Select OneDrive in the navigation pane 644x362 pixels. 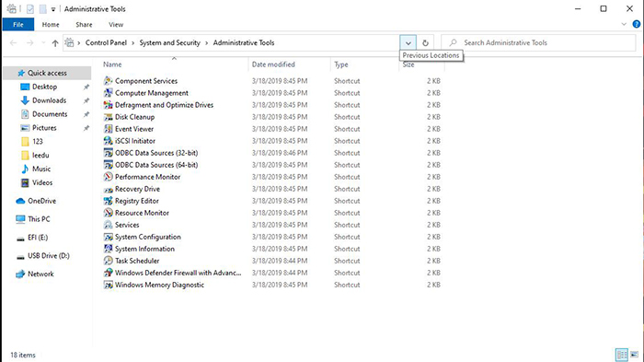42,201
